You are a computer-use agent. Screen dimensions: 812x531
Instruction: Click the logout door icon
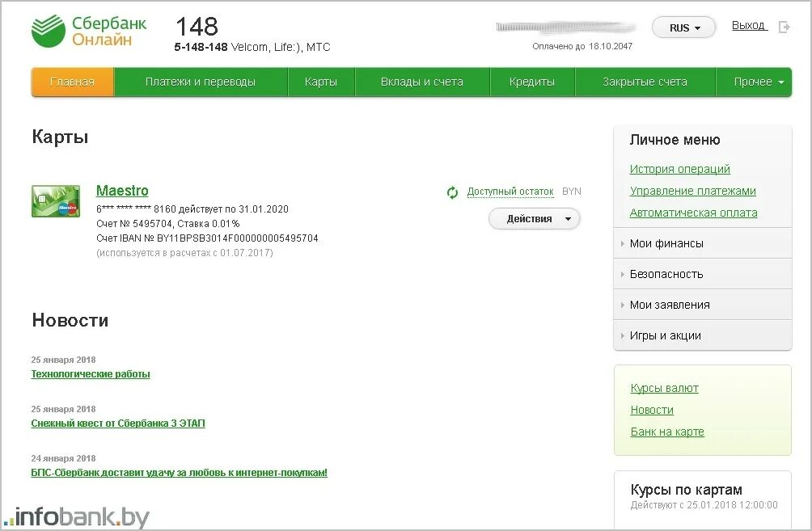785,27
